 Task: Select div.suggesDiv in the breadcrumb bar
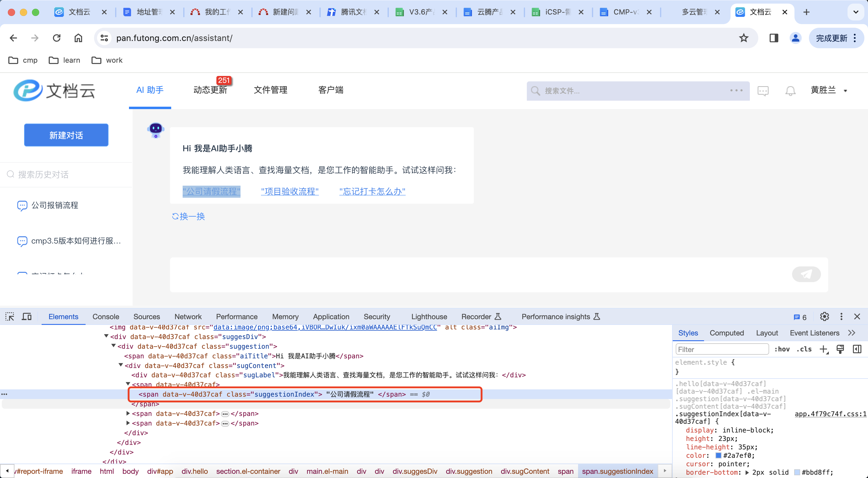click(414, 471)
